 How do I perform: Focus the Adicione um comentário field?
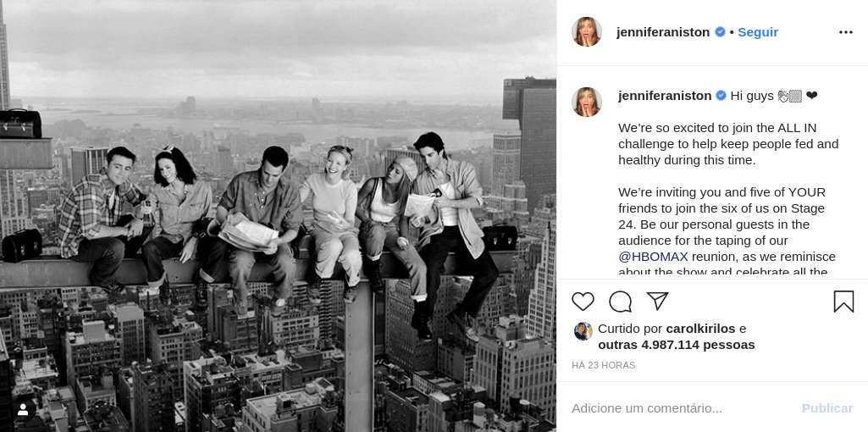(681, 408)
